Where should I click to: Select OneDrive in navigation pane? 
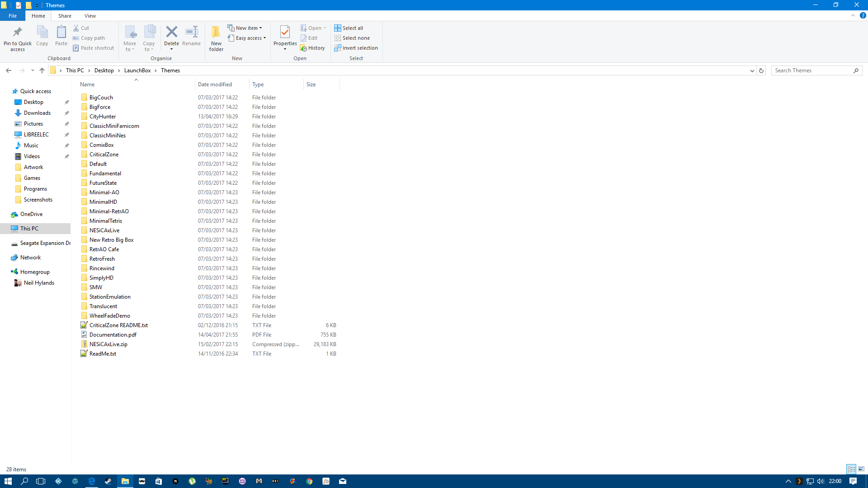coord(31,214)
